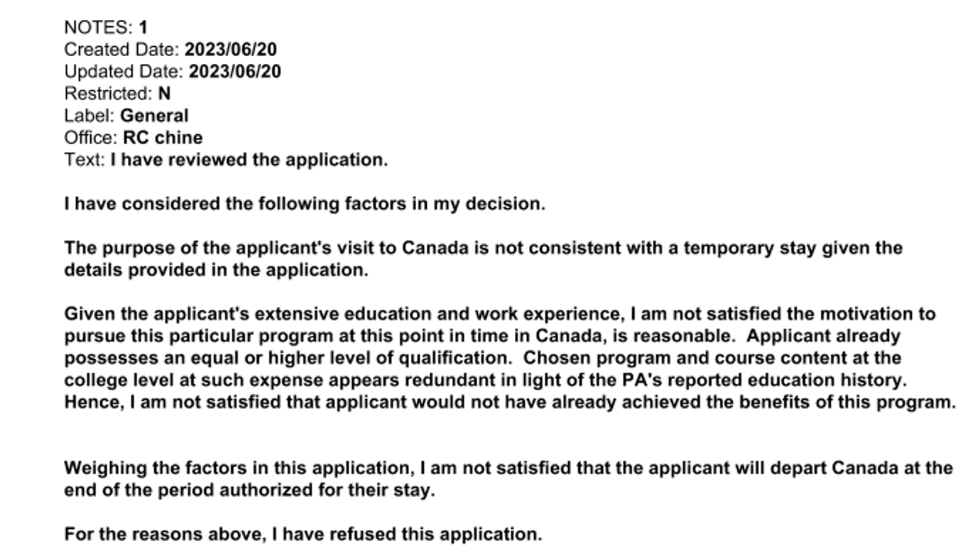This screenshot has height=553, width=980.
Task: Click "I have reviewed the application." text
Action: 249,160
